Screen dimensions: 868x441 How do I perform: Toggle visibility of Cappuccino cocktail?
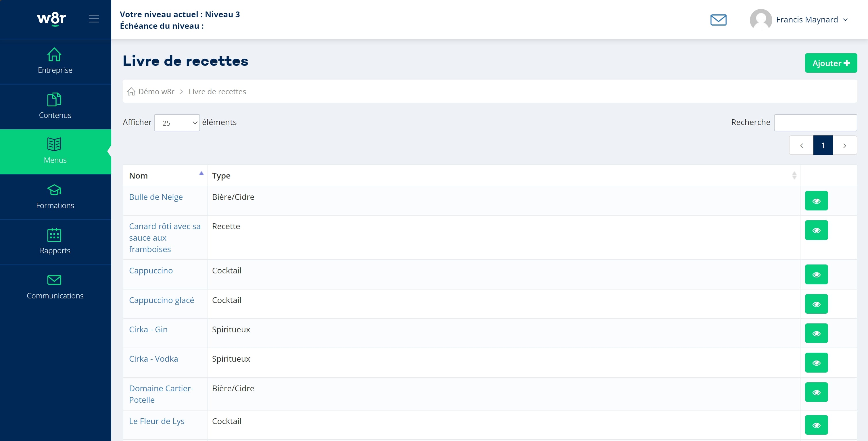coord(817,274)
